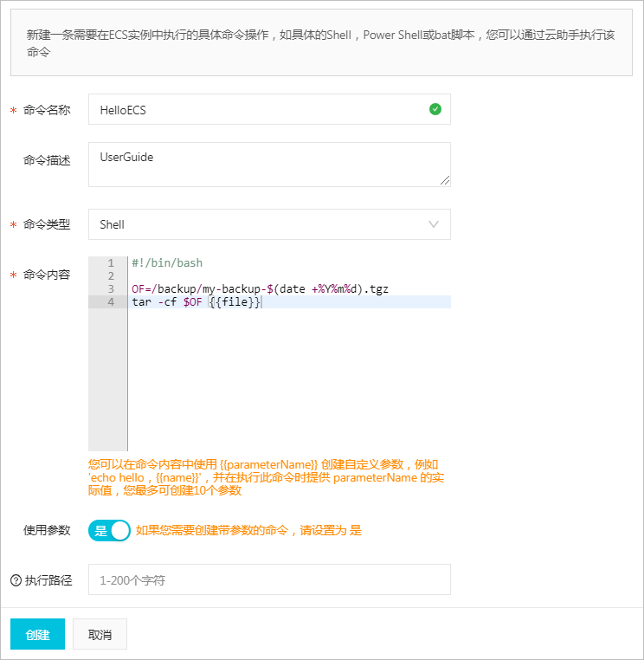Click the empty area of the code editor
The width and height of the screenshot is (644, 660).
click(x=289, y=379)
